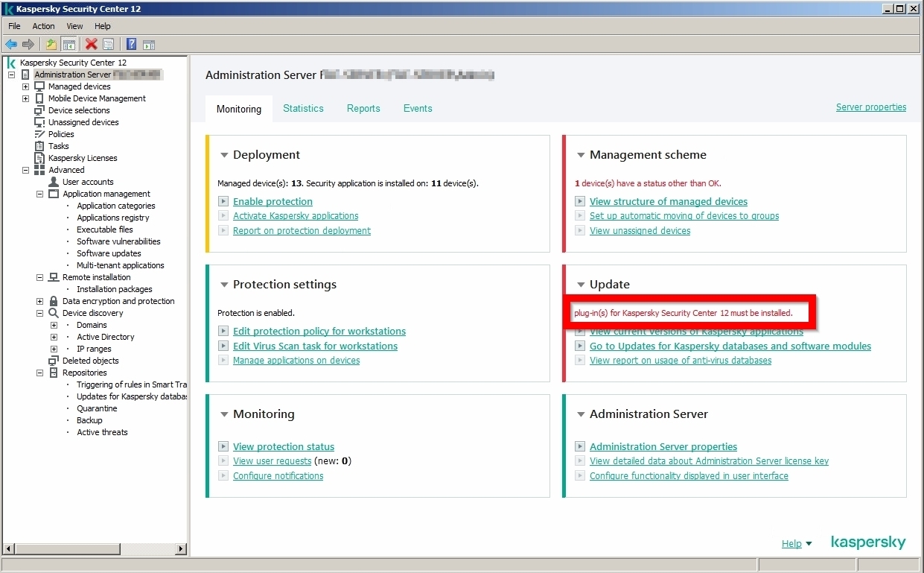Click the blue question mark Help toolbar icon
Screen dimensions: 924x573
click(132, 45)
